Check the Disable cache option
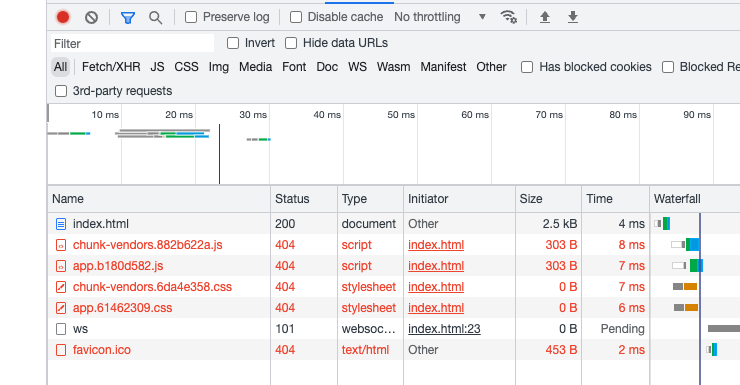Image resolution: width=740 pixels, height=385 pixels. coord(296,17)
